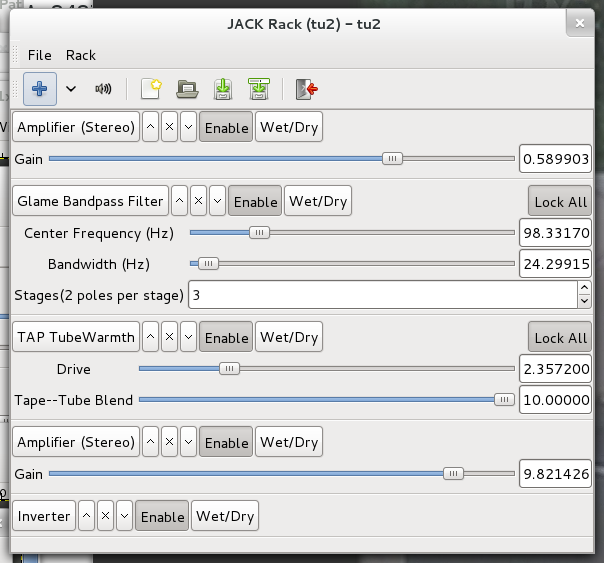Viewport: 604px width, 563px height.
Task: Click the Bandwidth value field 24.29915
Action: (555, 264)
